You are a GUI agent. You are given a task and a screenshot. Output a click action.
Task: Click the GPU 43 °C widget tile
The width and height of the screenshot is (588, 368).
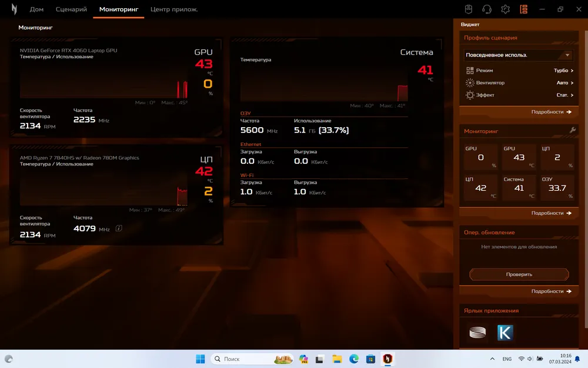[519, 157]
